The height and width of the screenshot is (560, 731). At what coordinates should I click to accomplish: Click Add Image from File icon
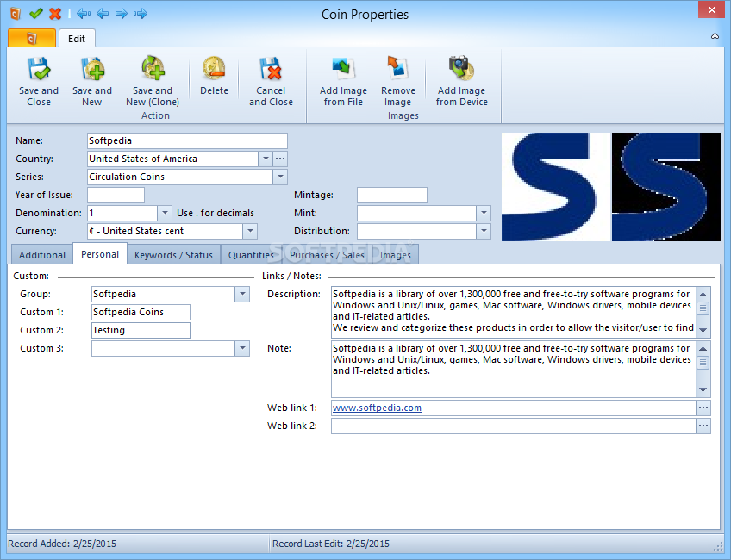click(x=344, y=68)
